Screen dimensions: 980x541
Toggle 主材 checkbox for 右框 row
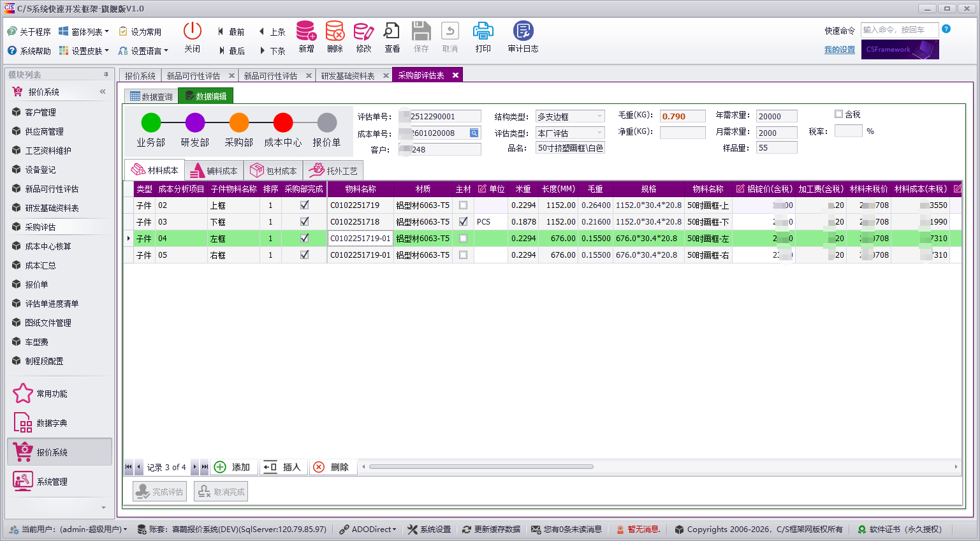[x=464, y=255]
